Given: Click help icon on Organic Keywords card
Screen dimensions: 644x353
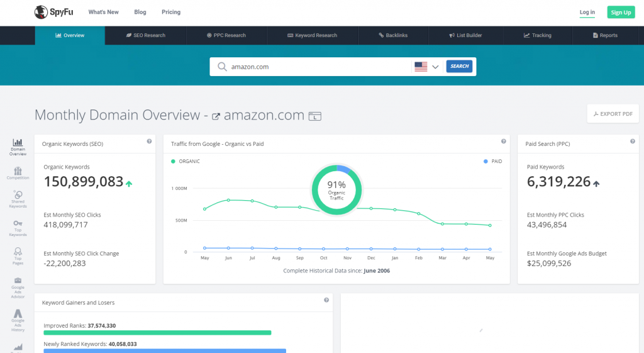Looking at the screenshot, I should [x=149, y=142].
